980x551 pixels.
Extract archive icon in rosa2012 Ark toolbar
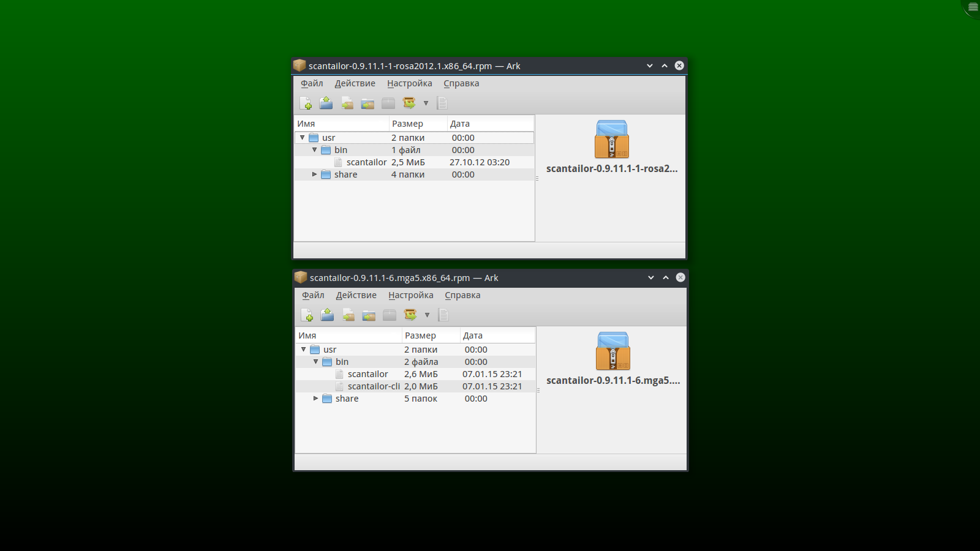click(409, 103)
